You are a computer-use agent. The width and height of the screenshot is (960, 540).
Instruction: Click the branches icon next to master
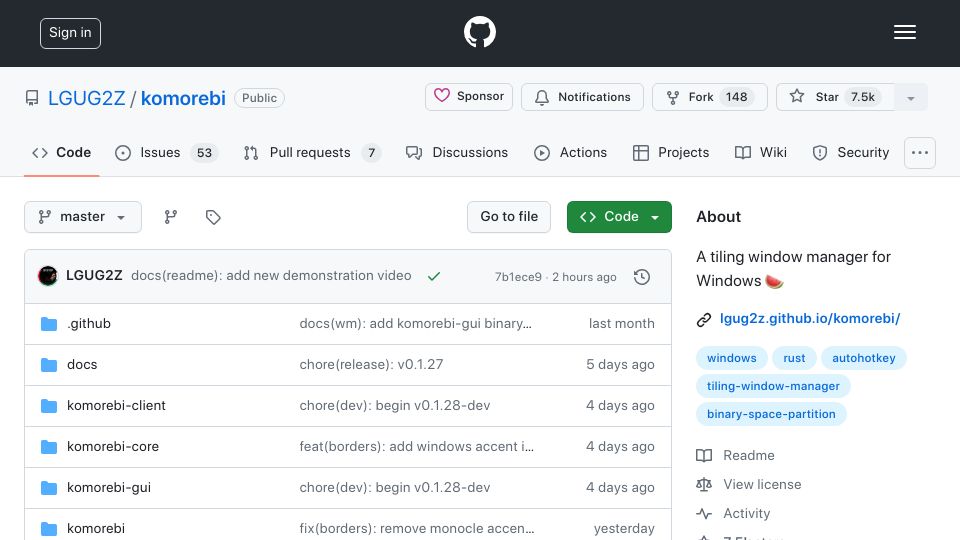click(x=171, y=217)
